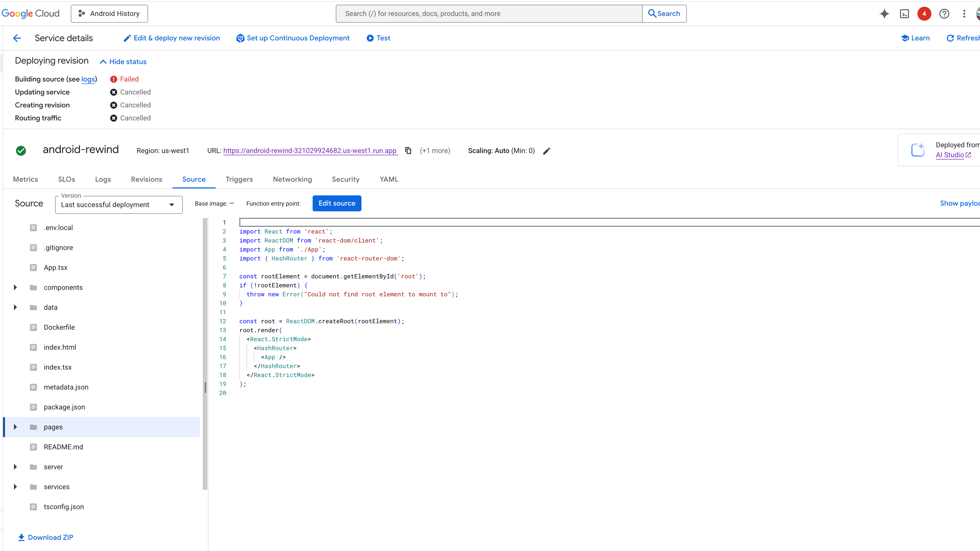Image resolution: width=980 pixels, height=551 pixels.
Task: Click Edit & deploy new revision
Action: 172,38
